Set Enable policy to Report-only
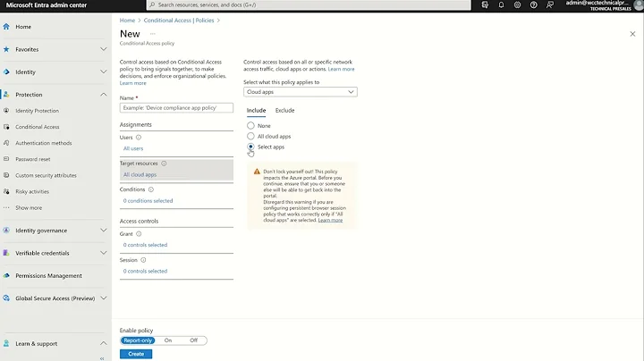Viewport: 644px width, 361px height. (x=138, y=340)
